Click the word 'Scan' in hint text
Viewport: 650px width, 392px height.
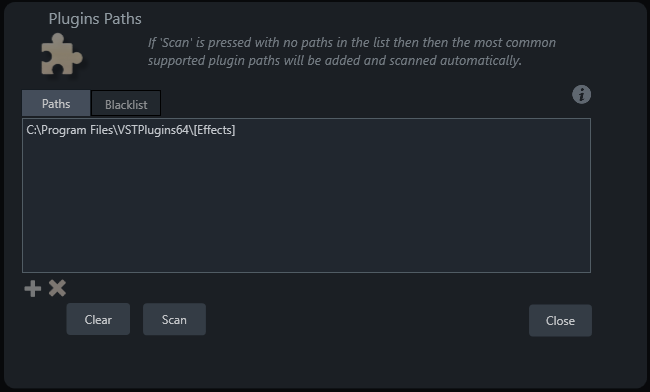(176, 43)
